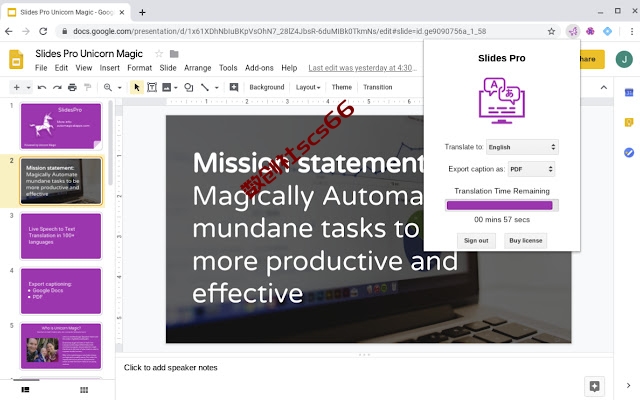
Task: Click the Background button
Action: (267, 87)
